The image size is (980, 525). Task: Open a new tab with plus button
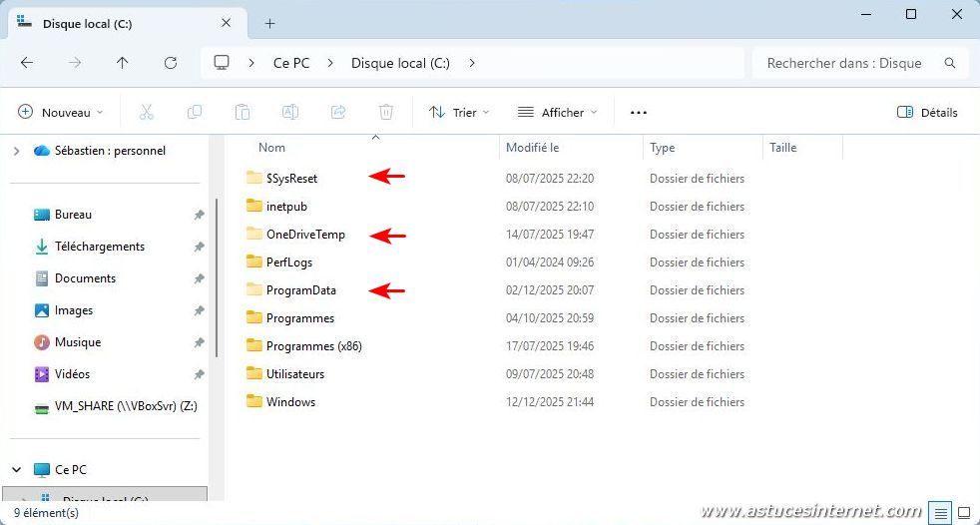click(269, 23)
